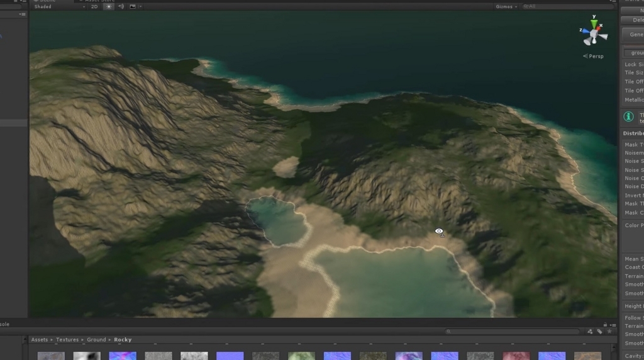Click the 'Metallic' property label
The image size is (644, 360).
[634, 100]
